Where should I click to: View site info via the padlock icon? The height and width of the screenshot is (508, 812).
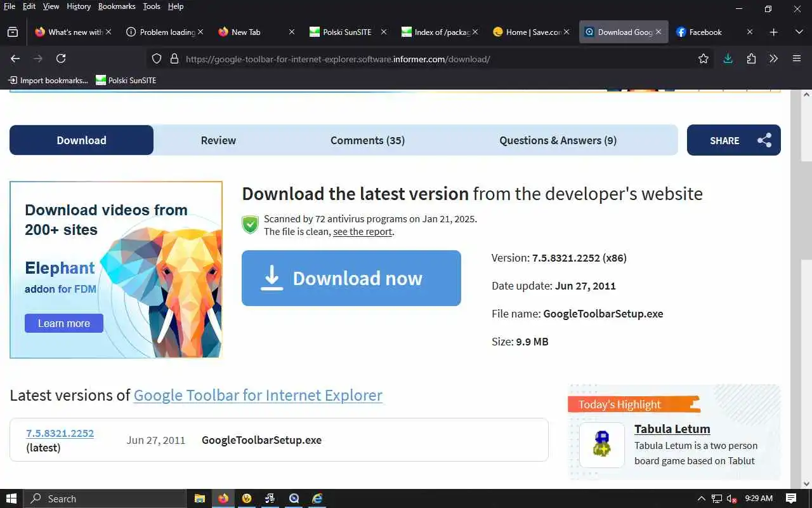coord(174,58)
